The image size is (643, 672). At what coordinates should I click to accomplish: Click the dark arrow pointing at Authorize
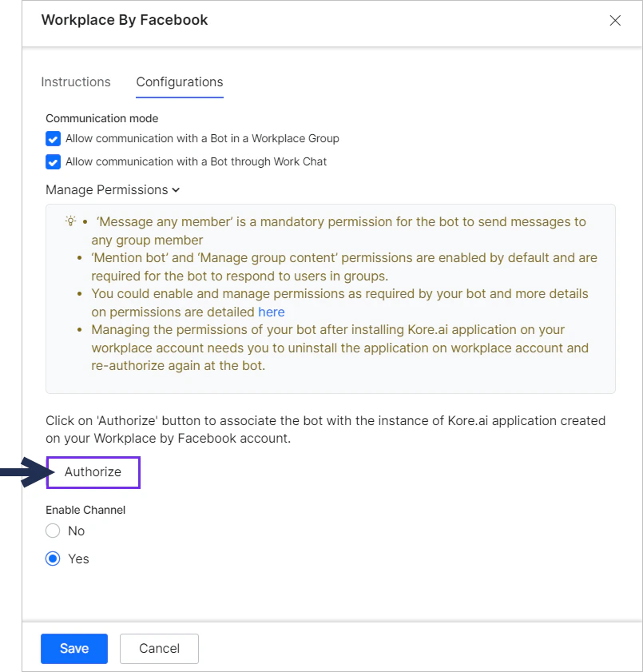click(x=27, y=472)
